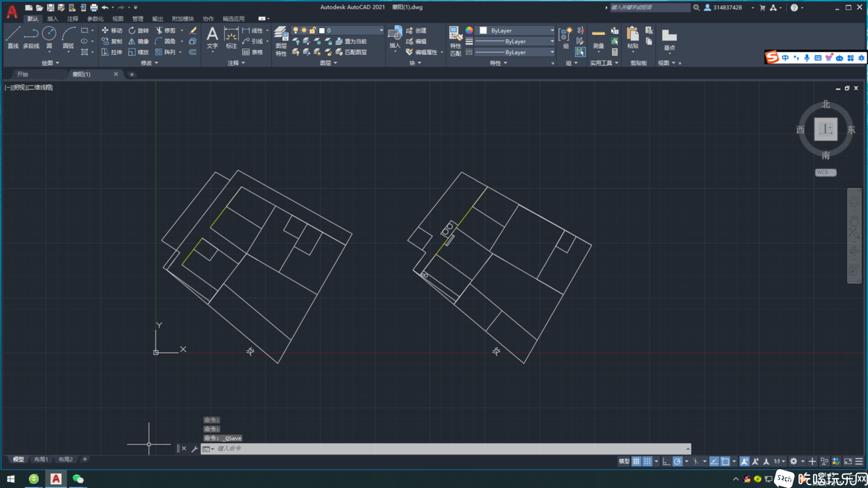Toggle object snap in the status bar
The width and height of the screenshot is (868, 488).
726,461
